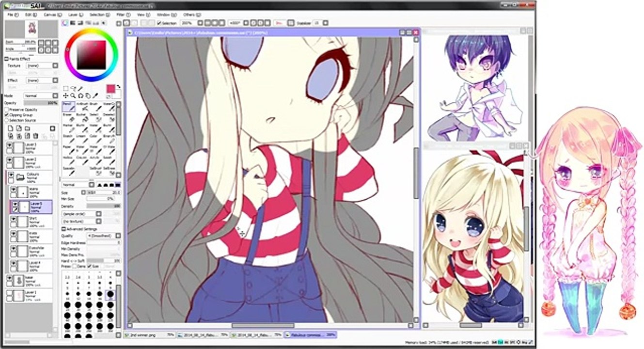This screenshot has height=349, width=644.
Task: Activate the Move tool
Action: [x=66, y=95]
